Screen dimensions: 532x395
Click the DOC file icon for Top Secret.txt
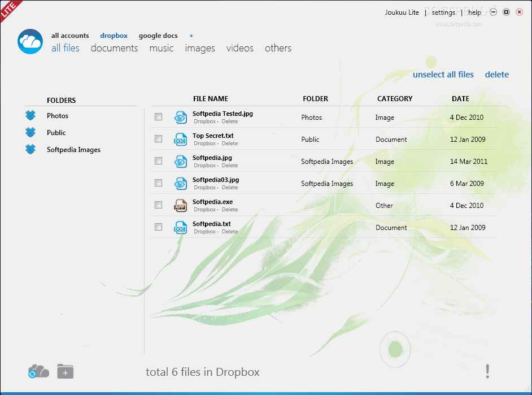click(x=180, y=140)
